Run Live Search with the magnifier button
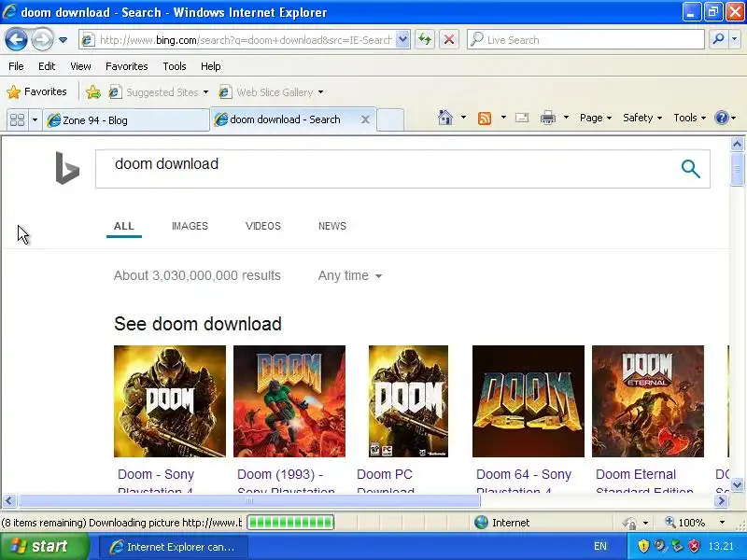This screenshot has width=747, height=560. pos(718,40)
